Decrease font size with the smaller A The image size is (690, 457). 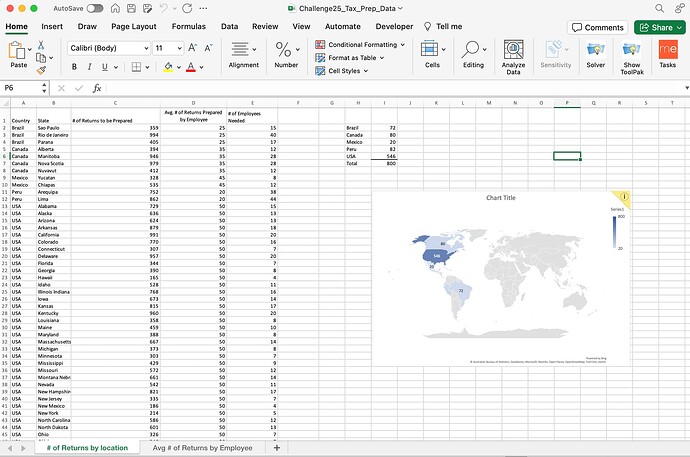(209, 48)
